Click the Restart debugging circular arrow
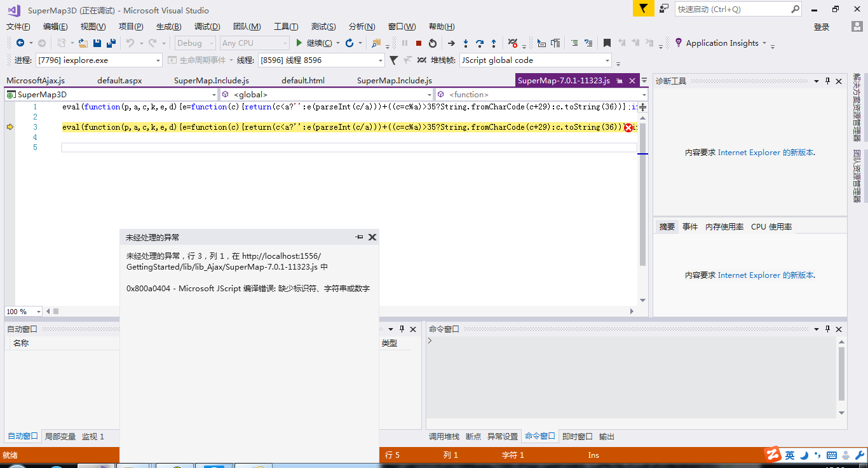Viewport: 868px width, 468px height. tap(433, 43)
